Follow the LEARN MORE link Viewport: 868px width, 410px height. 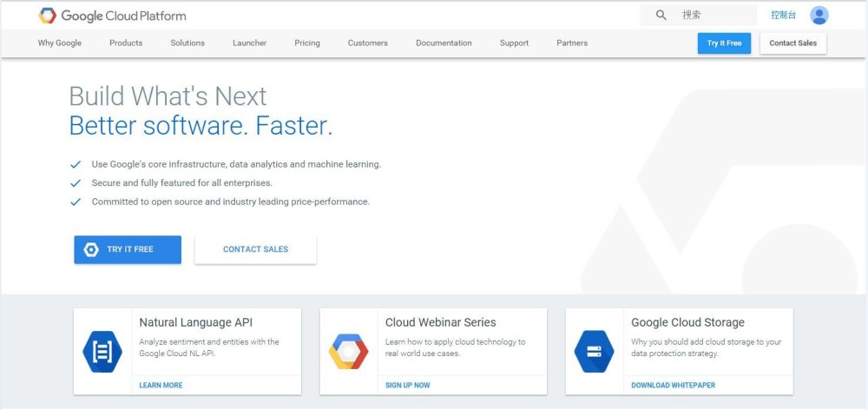click(x=161, y=385)
